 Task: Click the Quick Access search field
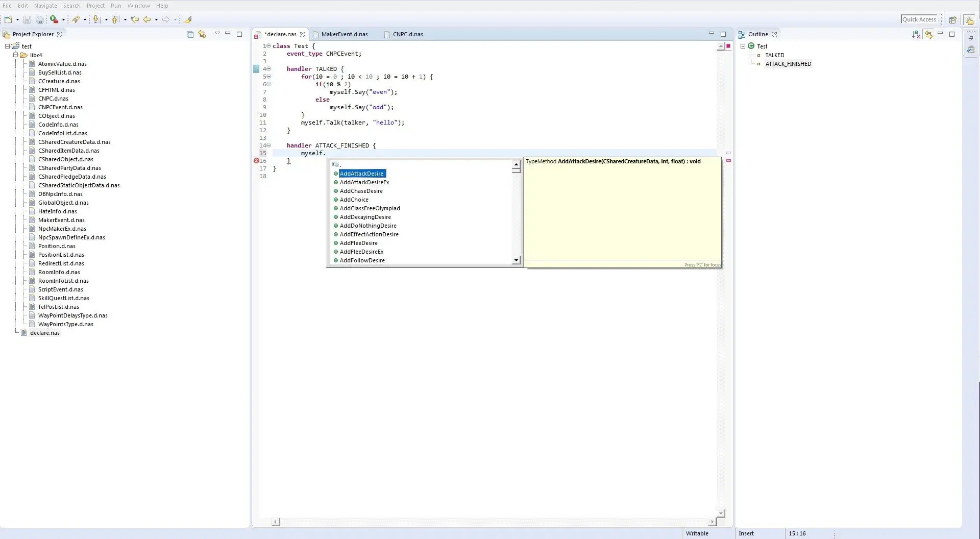pyautogui.click(x=919, y=19)
